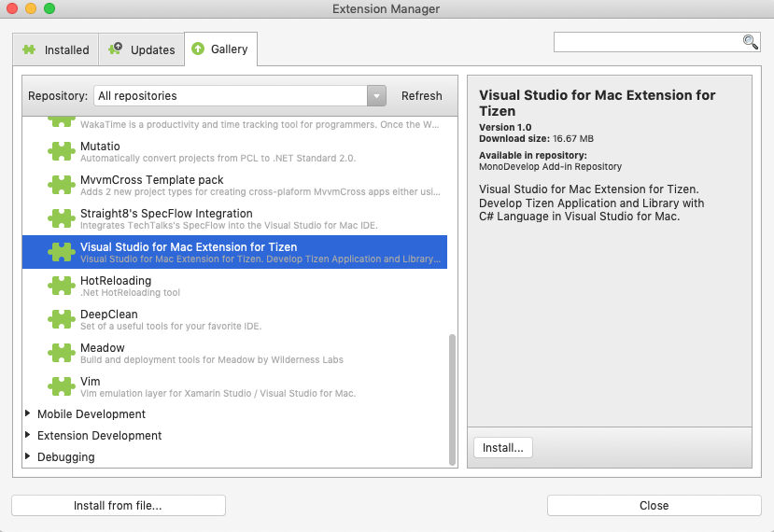Image resolution: width=774 pixels, height=532 pixels.
Task: Click the HotReloading extension puzzle icon
Action: click(x=63, y=286)
